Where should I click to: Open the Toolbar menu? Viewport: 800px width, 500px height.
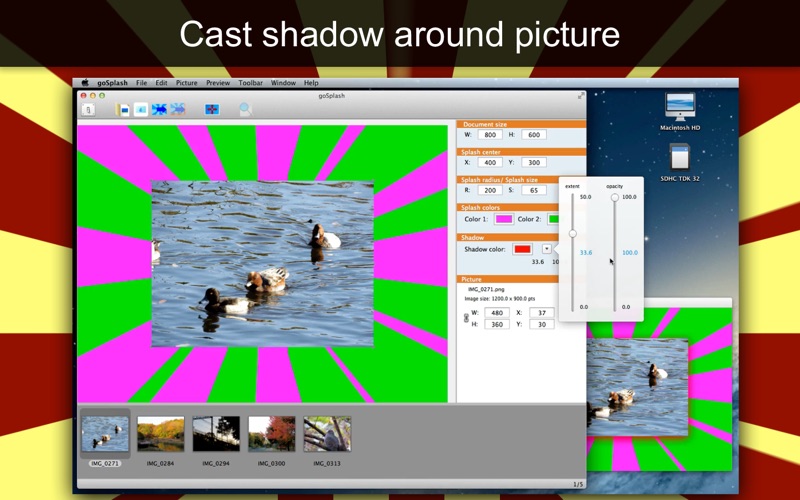pyautogui.click(x=251, y=83)
